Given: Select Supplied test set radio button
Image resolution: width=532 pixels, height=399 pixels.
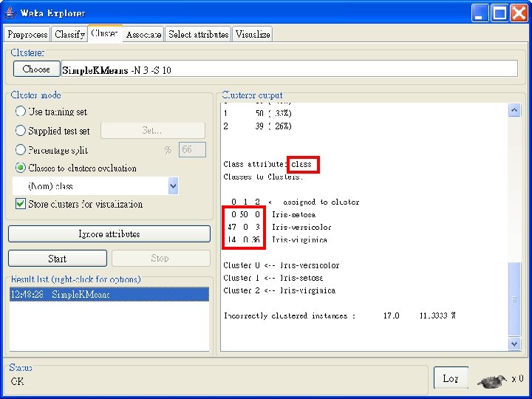Looking at the screenshot, I should pos(21,131).
